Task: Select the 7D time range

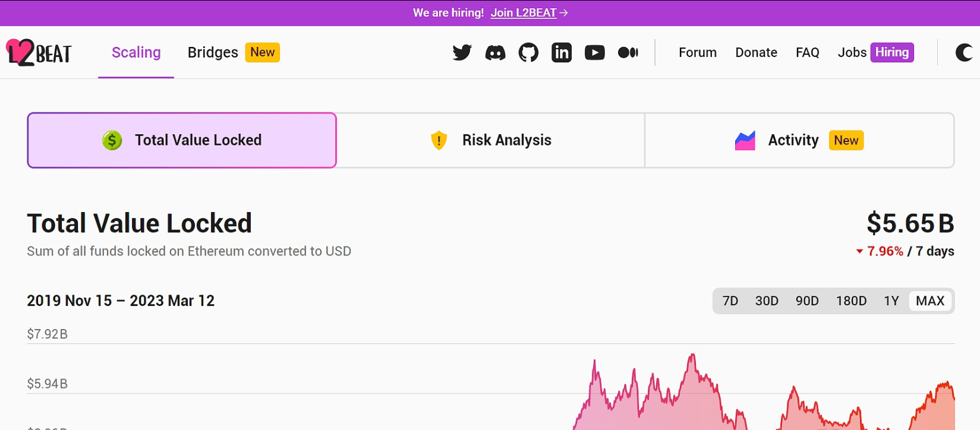Action: pos(730,301)
